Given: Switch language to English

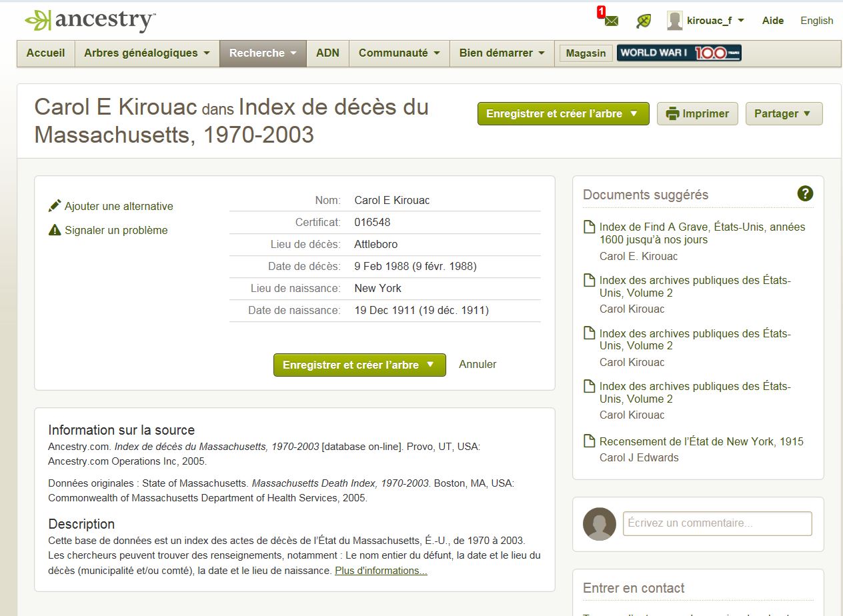Looking at the screenshot, I should [x=817, y=21].
